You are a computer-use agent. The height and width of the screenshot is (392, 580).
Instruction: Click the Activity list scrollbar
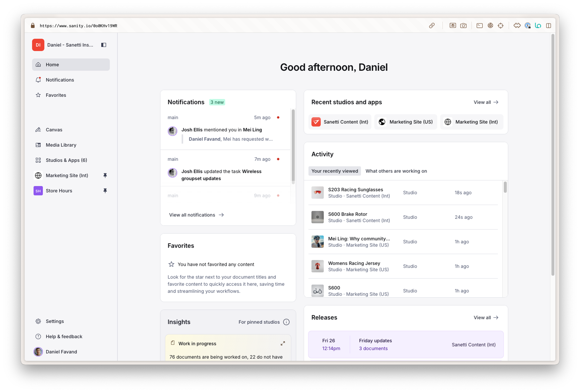505,187
